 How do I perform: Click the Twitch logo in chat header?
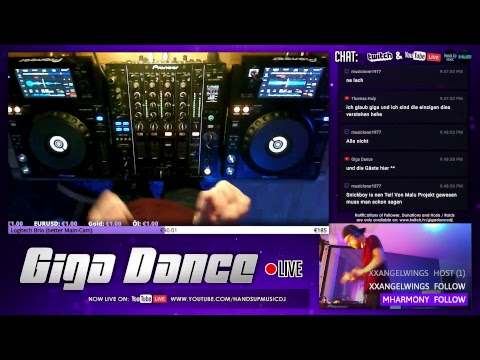click(x=380, y=57)
